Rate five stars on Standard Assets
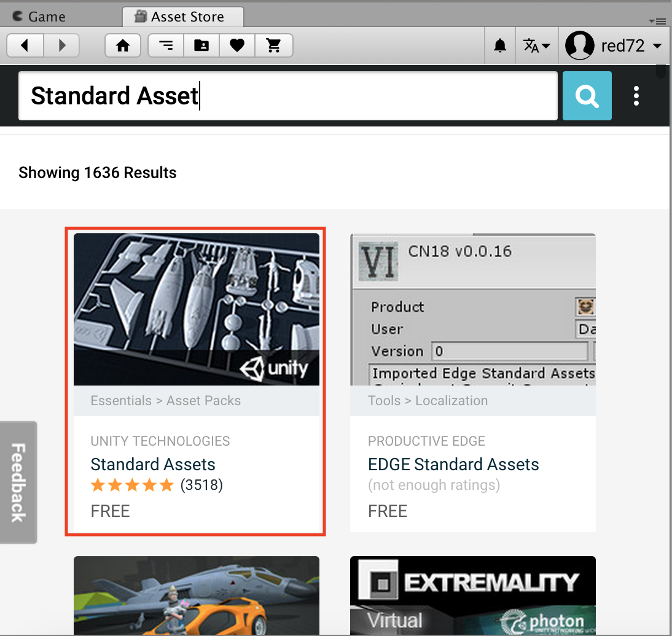Image resolution: width=672 pixels, height=636 pixels. pos(167,485)
